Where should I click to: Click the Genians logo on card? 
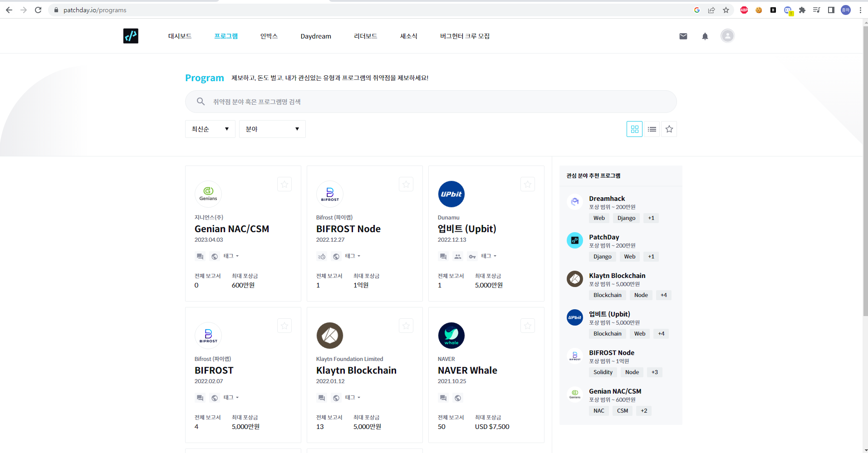(x=208, y=194)
